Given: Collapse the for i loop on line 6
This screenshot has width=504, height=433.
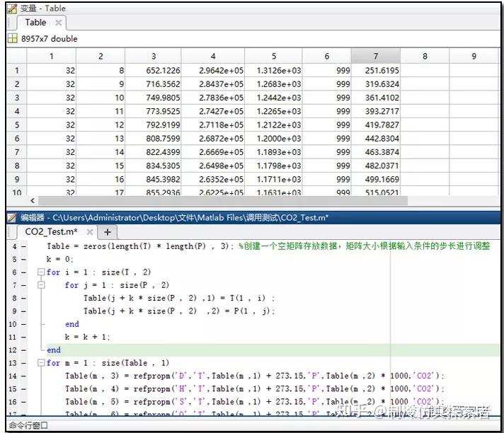Looking at the screenshot, I should (41, 272).
